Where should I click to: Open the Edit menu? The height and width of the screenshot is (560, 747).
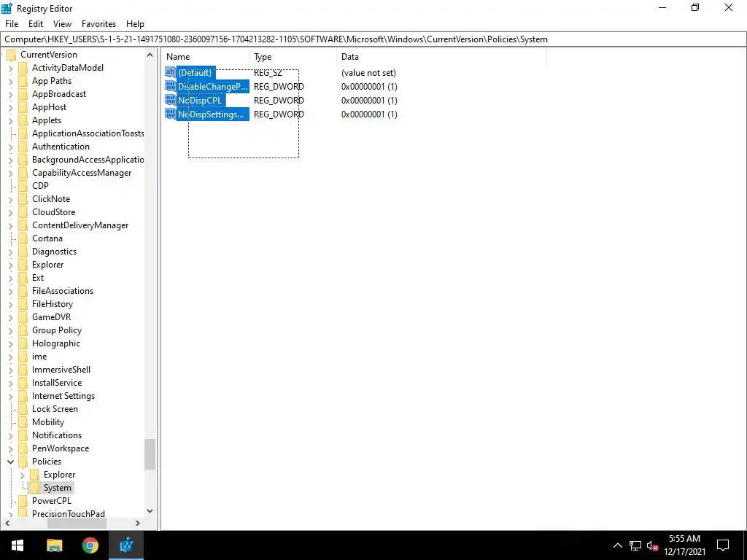click(36, 24)
